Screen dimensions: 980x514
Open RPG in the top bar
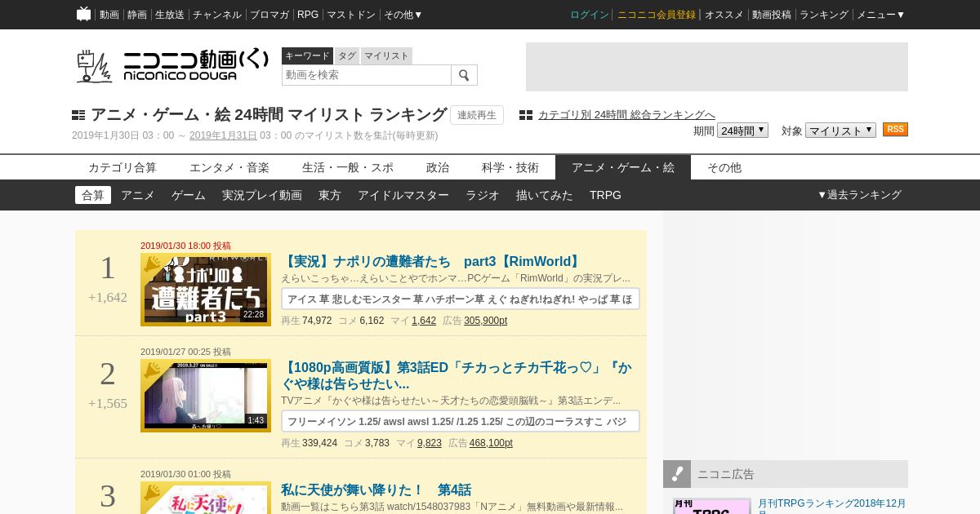coord(308,15)
